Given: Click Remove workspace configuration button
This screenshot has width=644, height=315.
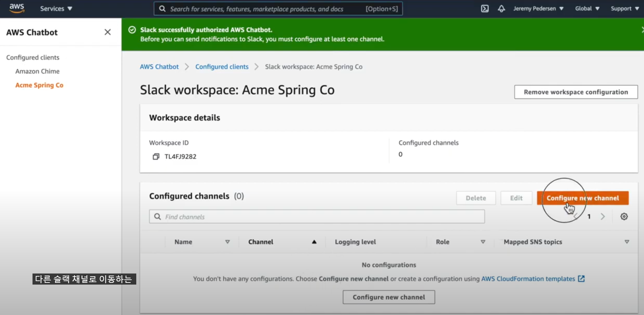Looking at the screenshot, I should [x=576, y=92].
